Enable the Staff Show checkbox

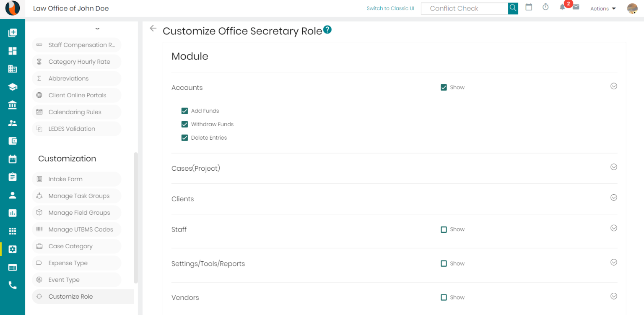click(444, 229)
